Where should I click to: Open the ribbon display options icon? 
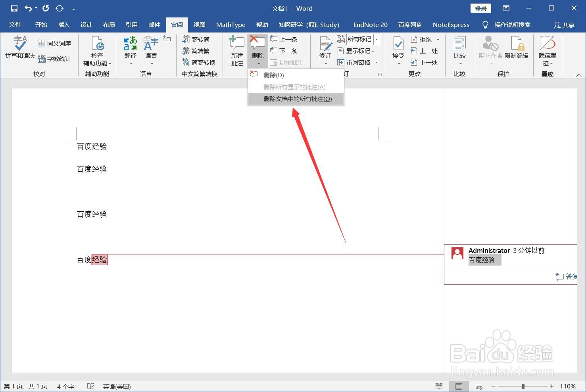506,8
